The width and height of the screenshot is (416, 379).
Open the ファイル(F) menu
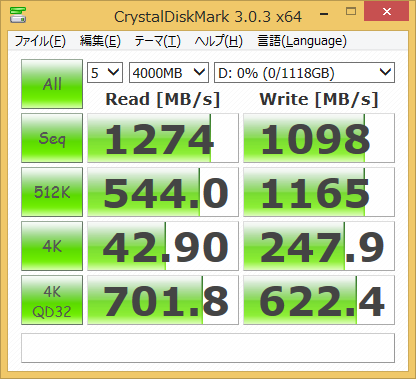click(x=40, y=41)
